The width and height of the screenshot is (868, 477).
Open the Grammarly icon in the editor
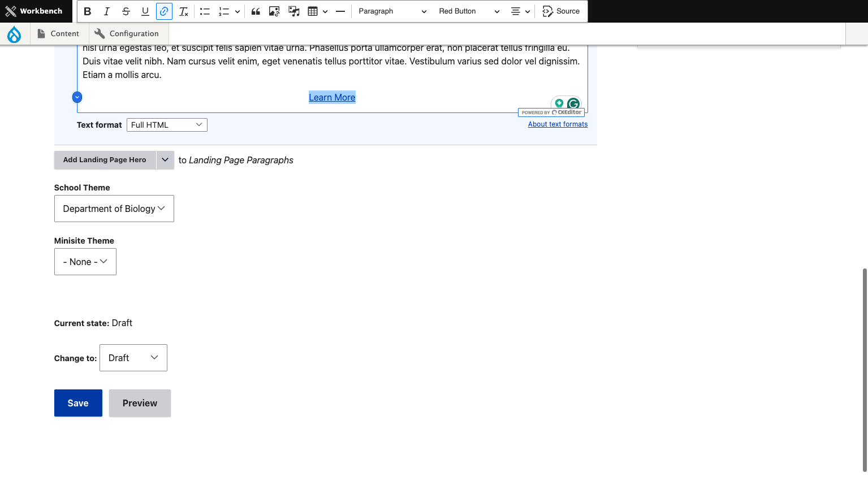click(x=573, y=103)
